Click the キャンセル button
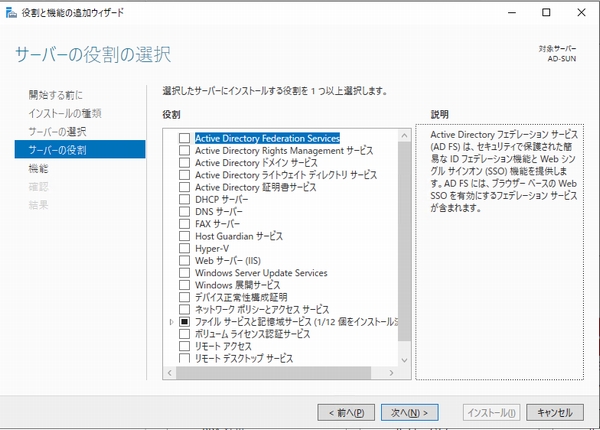The height and width of the screenshot is (430, 600). pos(555,412)
